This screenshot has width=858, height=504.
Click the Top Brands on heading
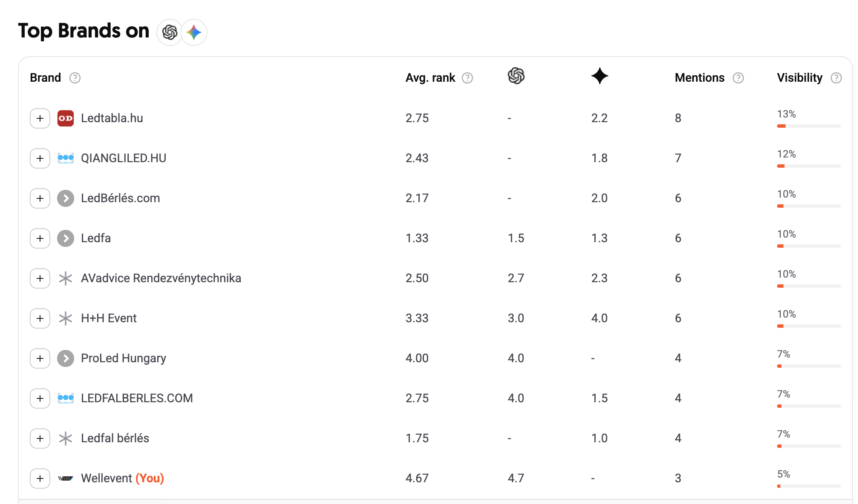pyautogui.click(x=84, y=31)
